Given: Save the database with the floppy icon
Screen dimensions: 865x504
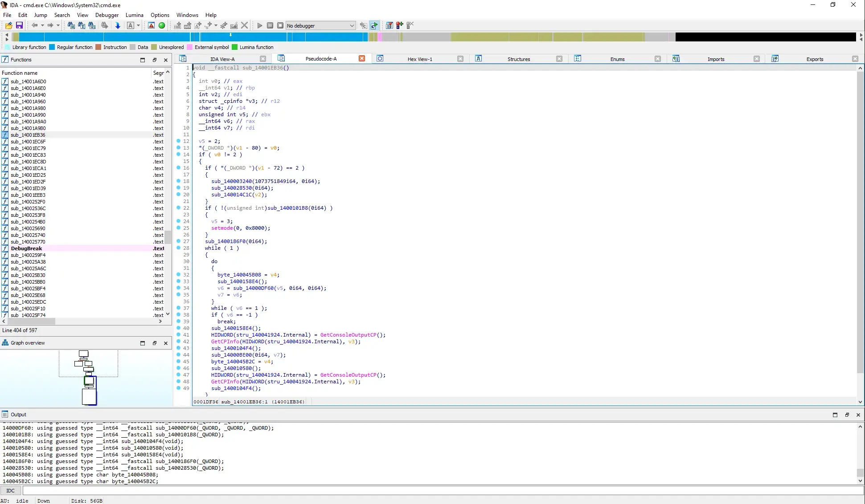Looking at the screenshot, I should [x=19, y=25].
